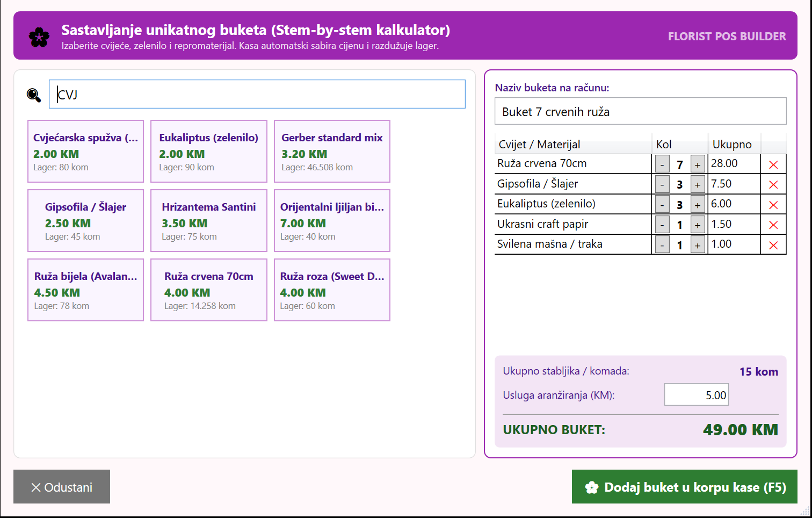Decrease Ukrasni craft papir quantity
The image size is (812, 518).
point(662,225)
